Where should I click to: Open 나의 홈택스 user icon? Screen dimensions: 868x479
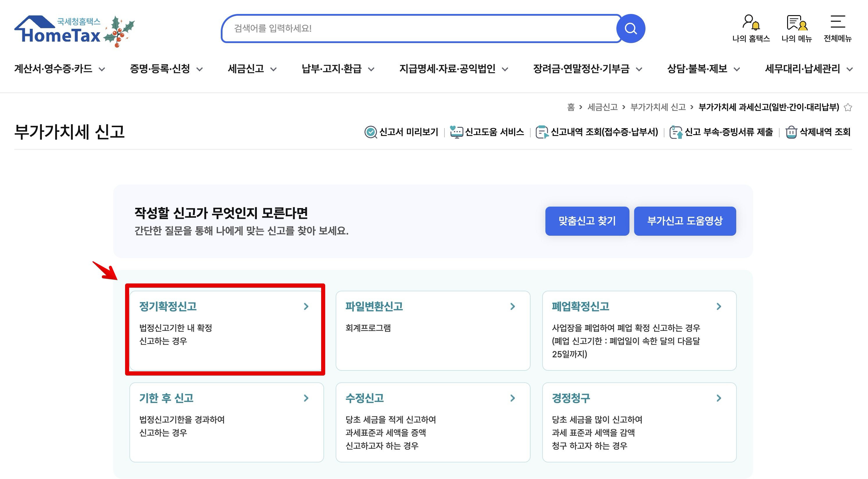click(751, 23)
